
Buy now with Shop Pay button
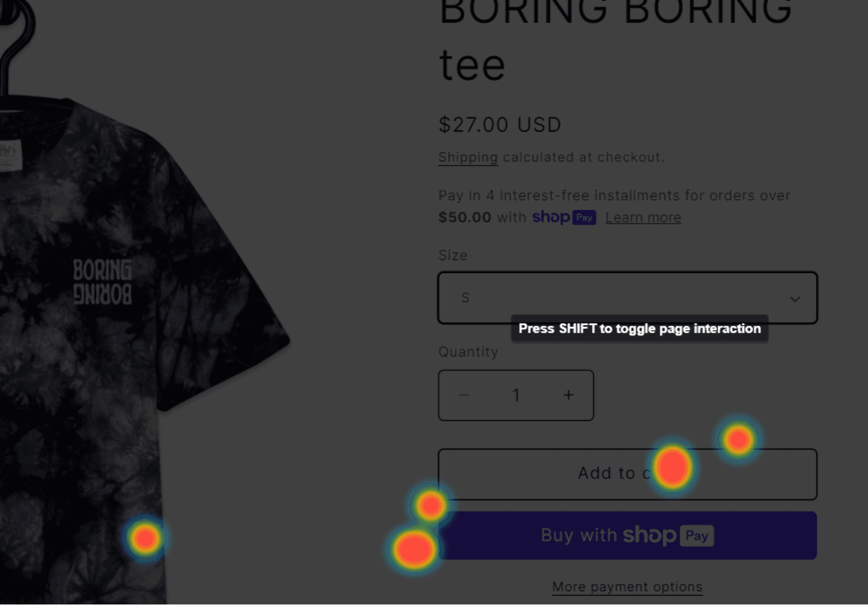point(628,536)
